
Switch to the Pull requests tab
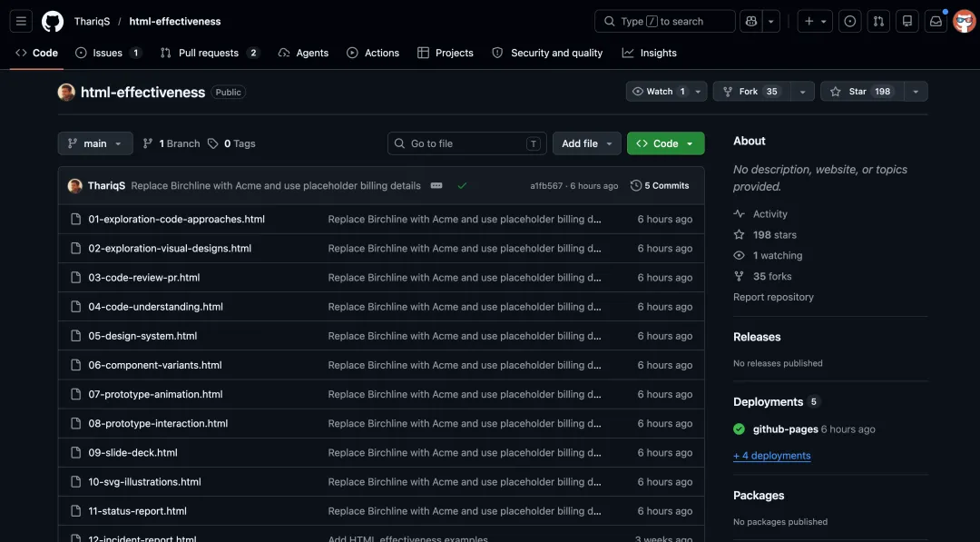tap(210, 54)
